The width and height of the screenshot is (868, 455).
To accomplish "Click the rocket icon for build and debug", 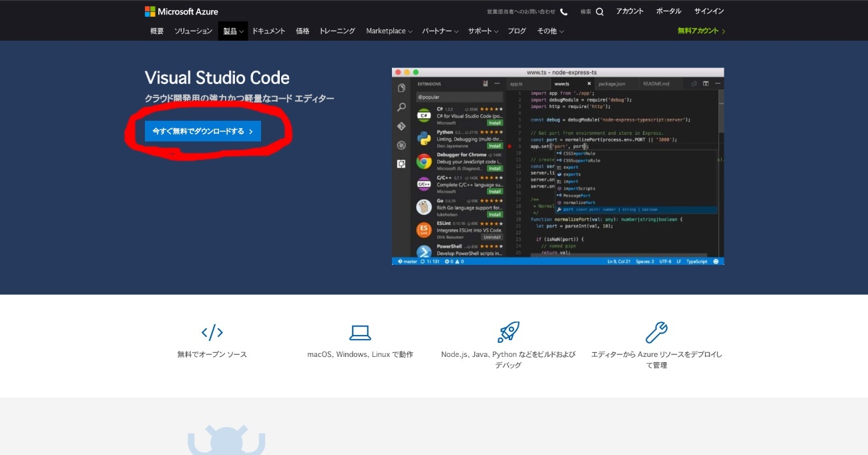I will pyautogui.click(x=508, y=332).
